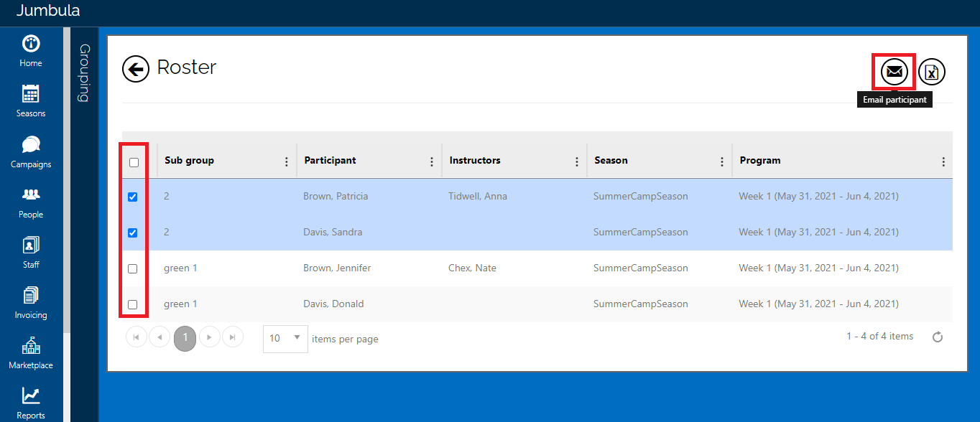Click the participant name Brown, Jennifer
Image resolution: width=980 pixels, height=422 pixels.
(337, 268)
